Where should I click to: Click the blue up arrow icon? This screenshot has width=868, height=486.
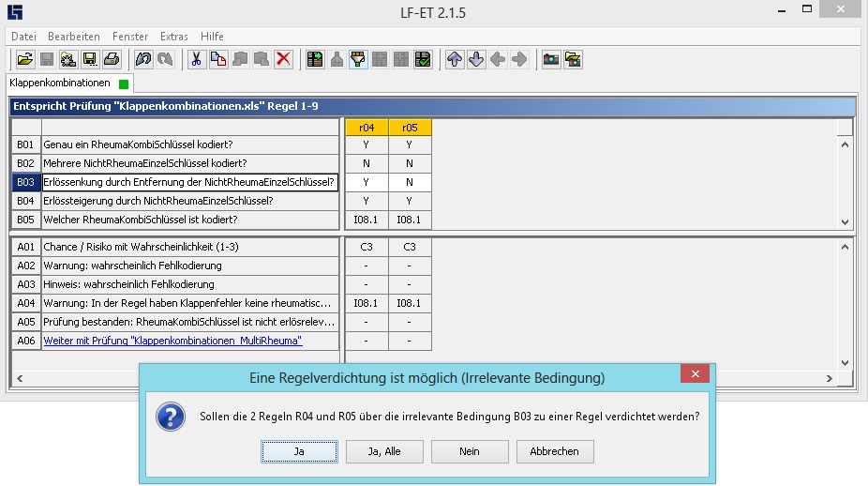coord(455,59)
